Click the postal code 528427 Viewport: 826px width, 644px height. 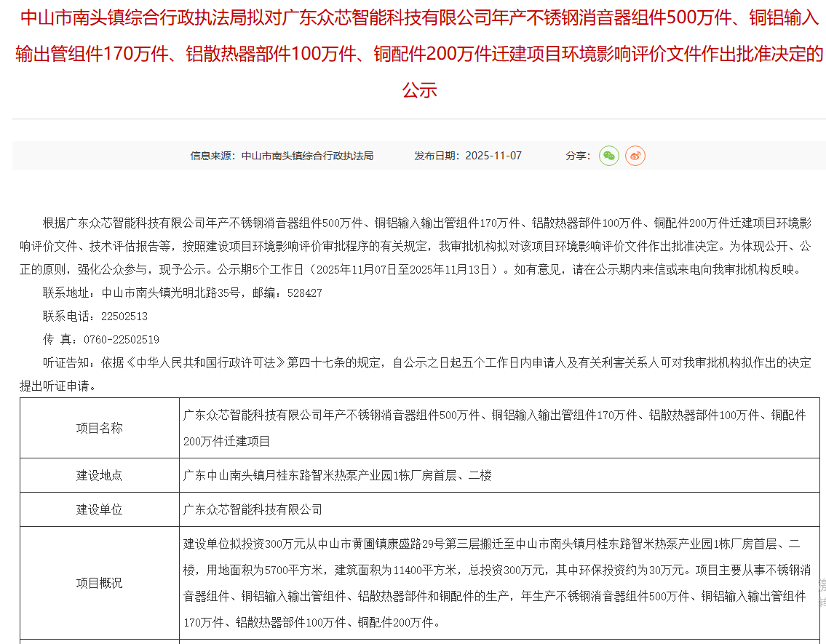[304, 293]
